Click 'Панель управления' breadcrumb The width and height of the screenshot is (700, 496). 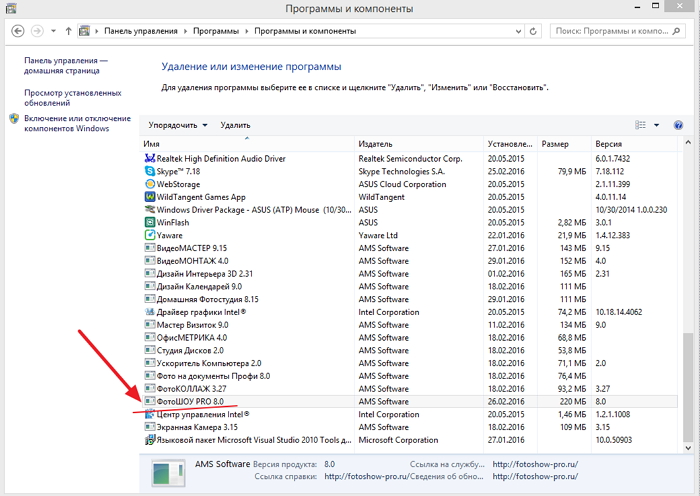(x=141, y=31)
